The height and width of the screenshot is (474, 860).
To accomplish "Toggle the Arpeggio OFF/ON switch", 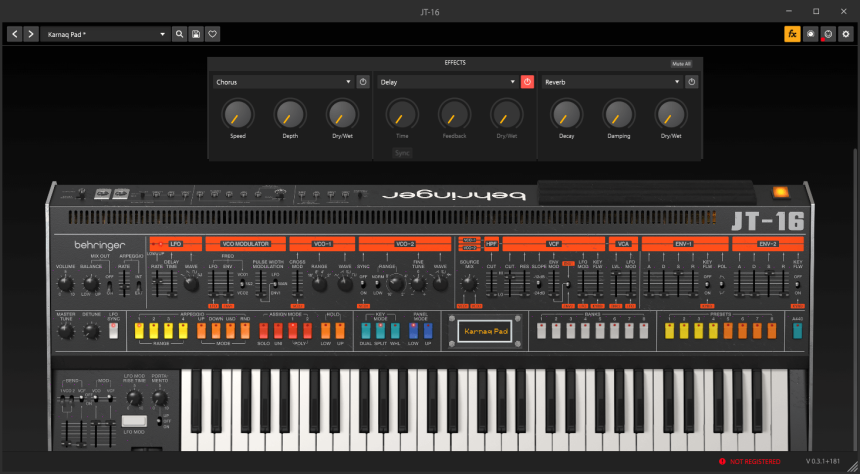I will click(110, 285).
